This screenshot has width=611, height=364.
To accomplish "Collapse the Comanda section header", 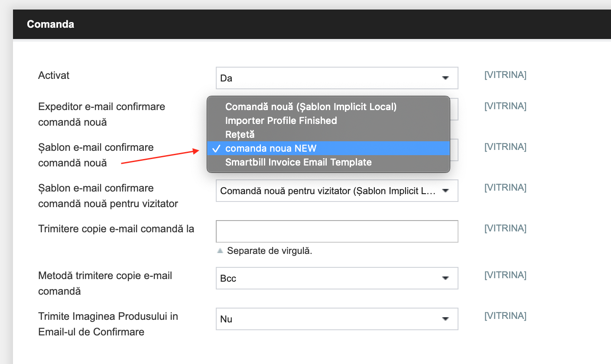I will (x=312, y=24).
